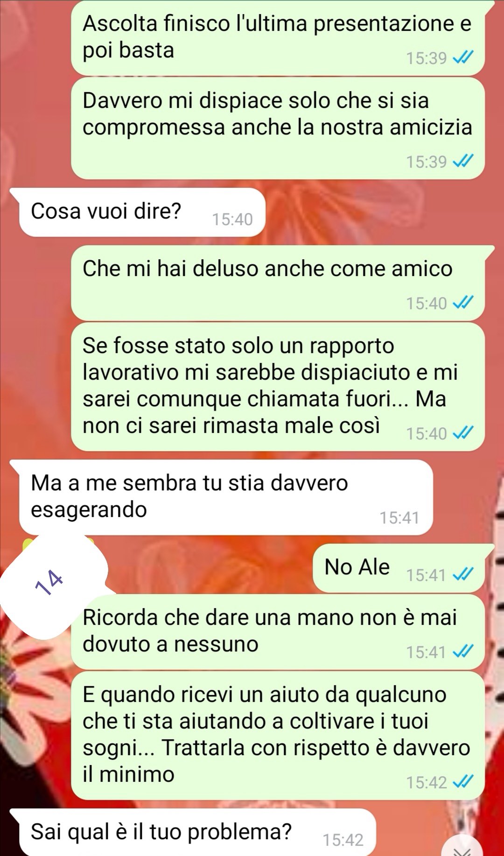Select 'E quando ricevi un aiuto' message
Screen dimensions: 504x856
[x=278, y=736]
